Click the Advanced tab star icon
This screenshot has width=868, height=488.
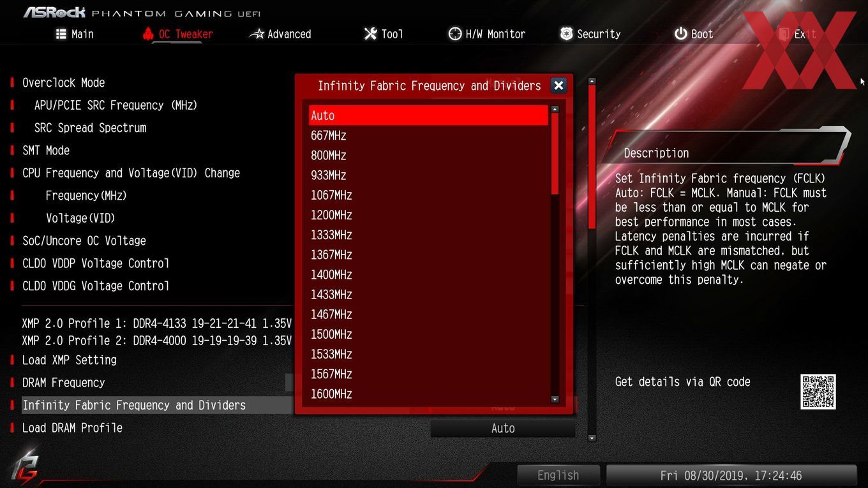257,34
